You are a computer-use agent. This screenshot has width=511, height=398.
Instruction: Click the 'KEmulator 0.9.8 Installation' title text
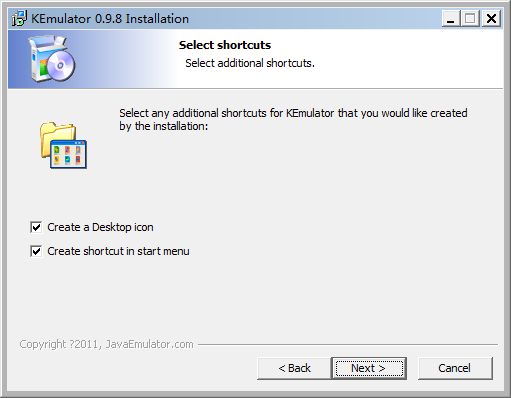(x=110, y=19)
